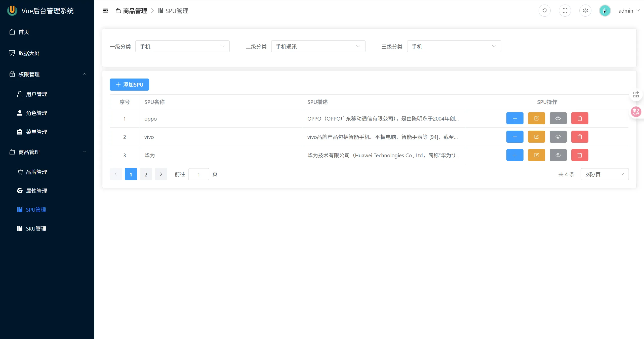Delete the vivo SPU with the trash icon

click(580, 137)
